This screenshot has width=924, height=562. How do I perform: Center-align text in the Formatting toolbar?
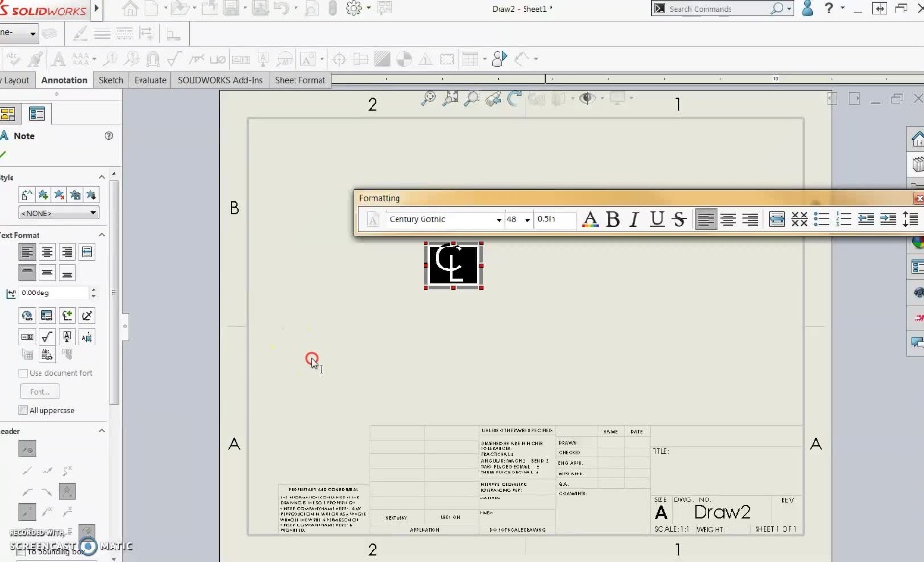coord(728,219)
